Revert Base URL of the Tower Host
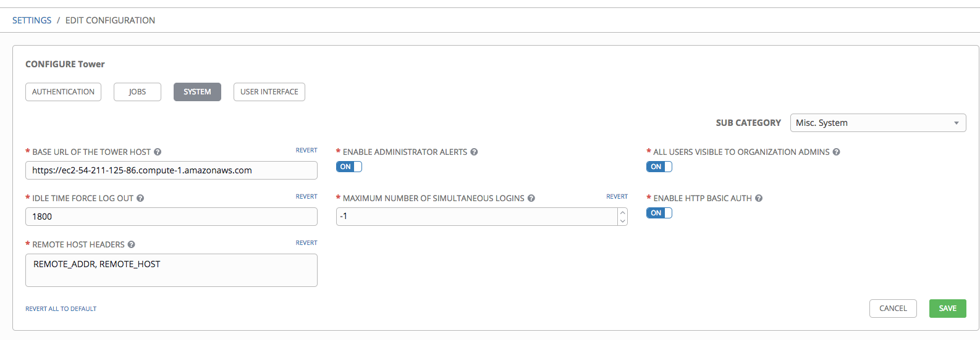The height and width of the screenshot is (340, 980). point(306,151)
